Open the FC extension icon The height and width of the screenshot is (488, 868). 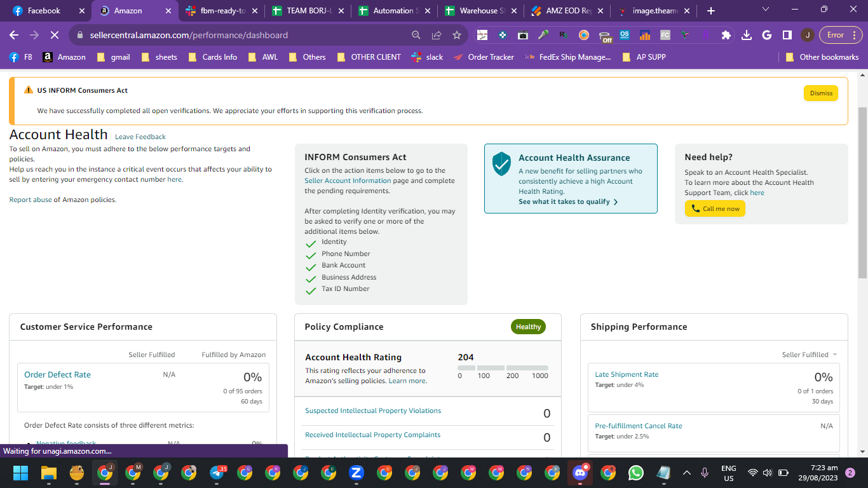coord(665,36)
